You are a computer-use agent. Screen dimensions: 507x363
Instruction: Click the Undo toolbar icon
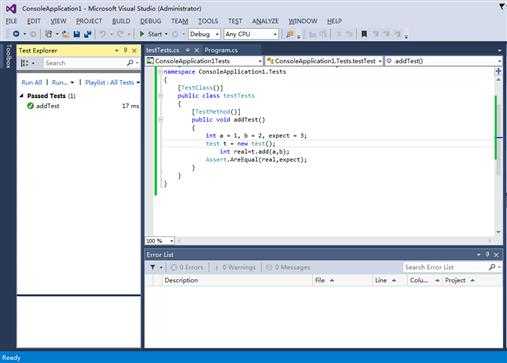tap(103, 34)
